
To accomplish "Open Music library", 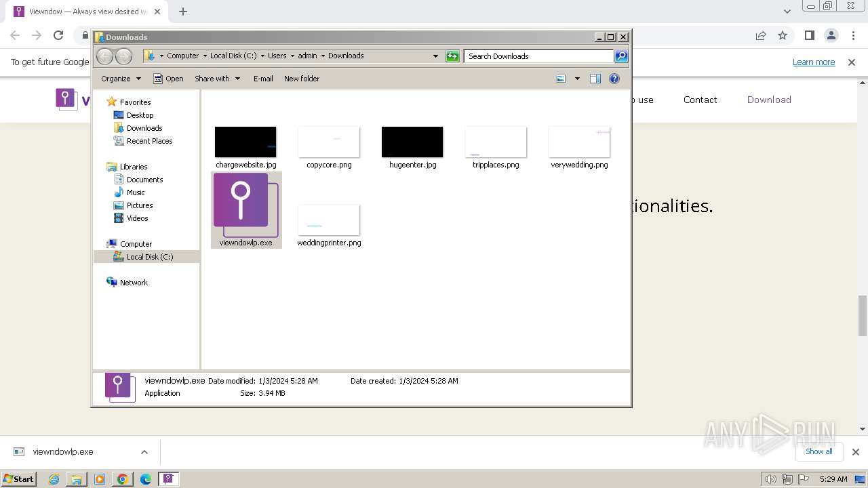I will pyautogui.click(x=136, y=192).
